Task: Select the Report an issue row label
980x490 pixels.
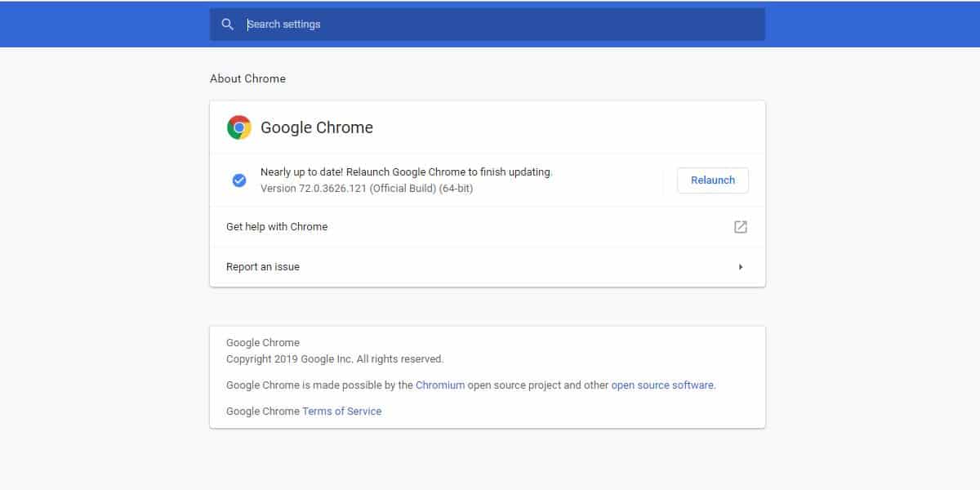Action: 263,267
